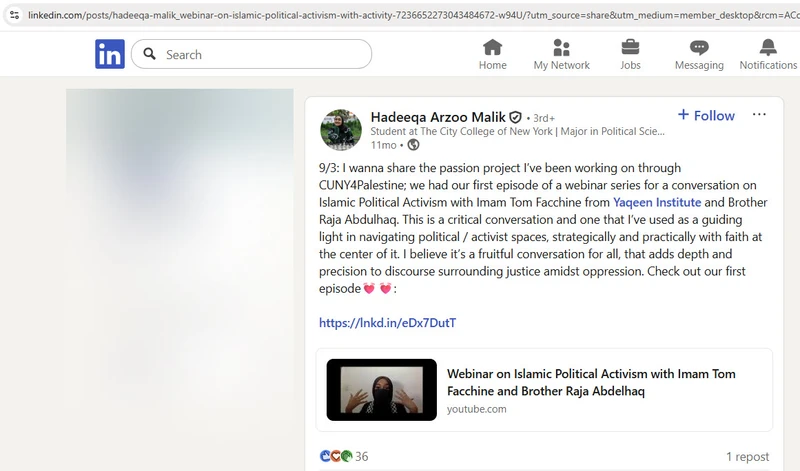800x471 pixels.
Task: Click the magnifier icon in search box
Action: (x=149, y=54)
